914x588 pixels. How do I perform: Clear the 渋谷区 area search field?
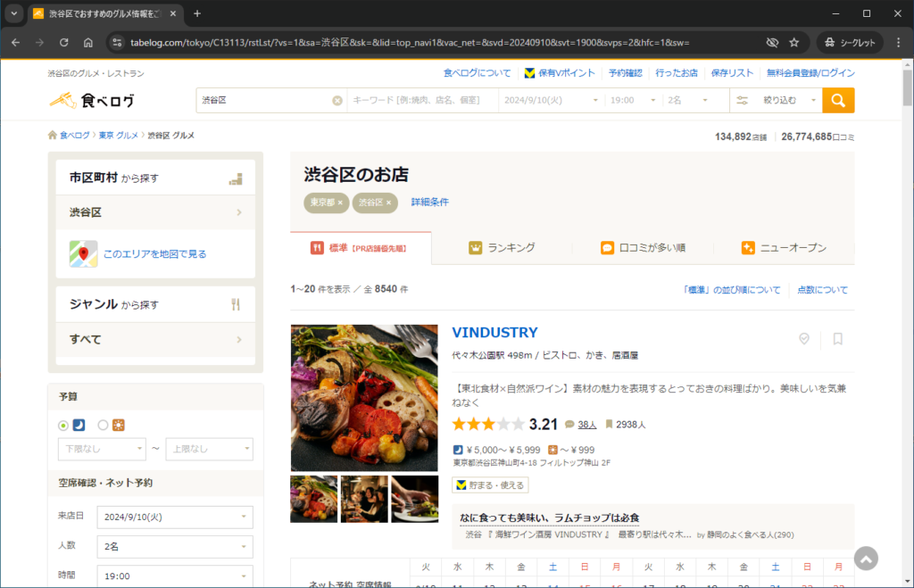(x=337, y=101)
